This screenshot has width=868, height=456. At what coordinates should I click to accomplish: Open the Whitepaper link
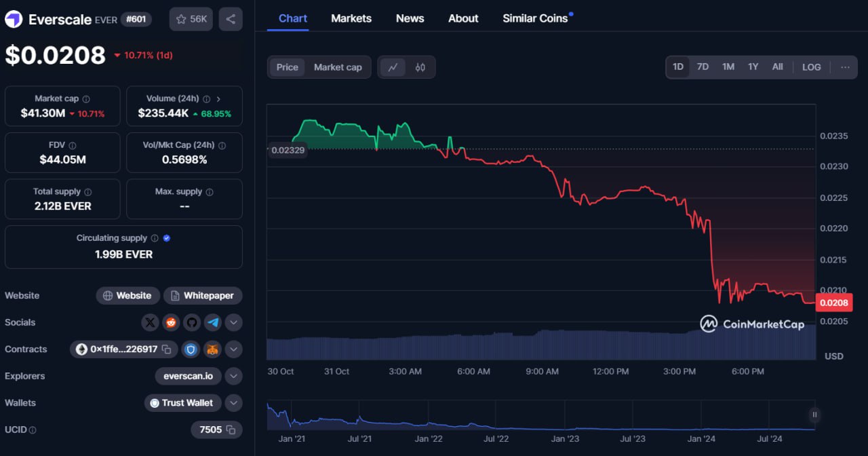(203, 296)
